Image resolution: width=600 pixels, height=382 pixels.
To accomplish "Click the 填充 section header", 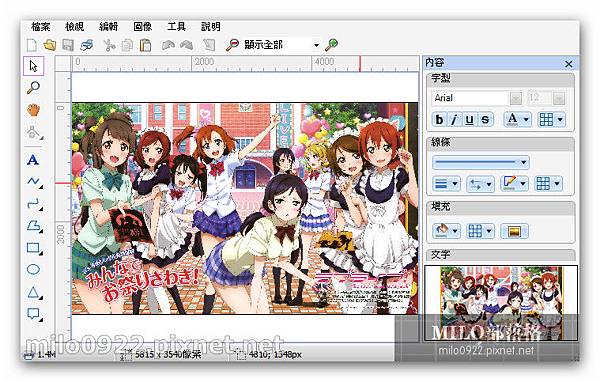I will [x=501, y=207].
